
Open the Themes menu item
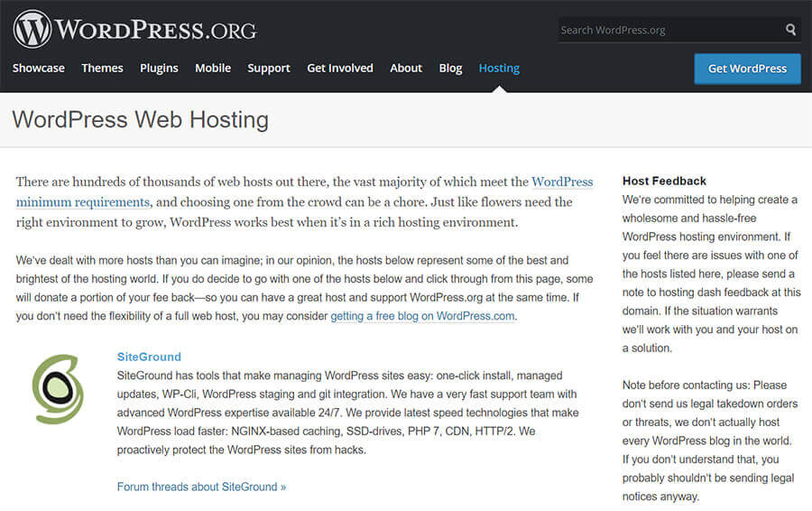[102, 69]
